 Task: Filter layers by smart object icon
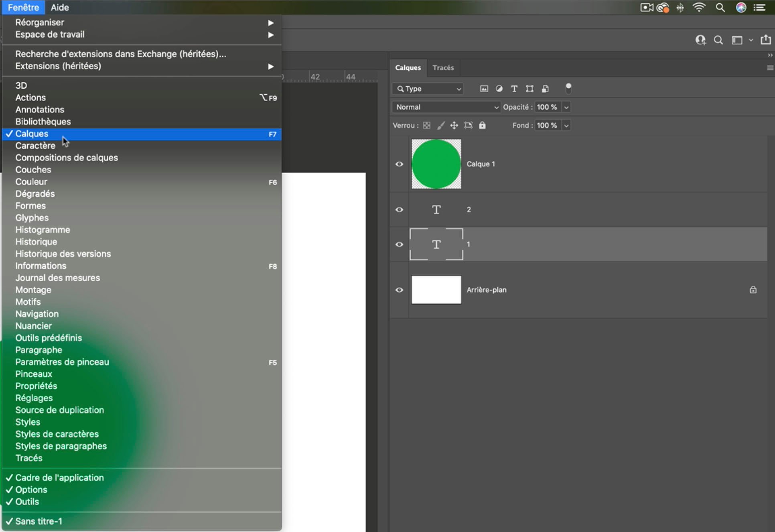[x=545, y=89]
